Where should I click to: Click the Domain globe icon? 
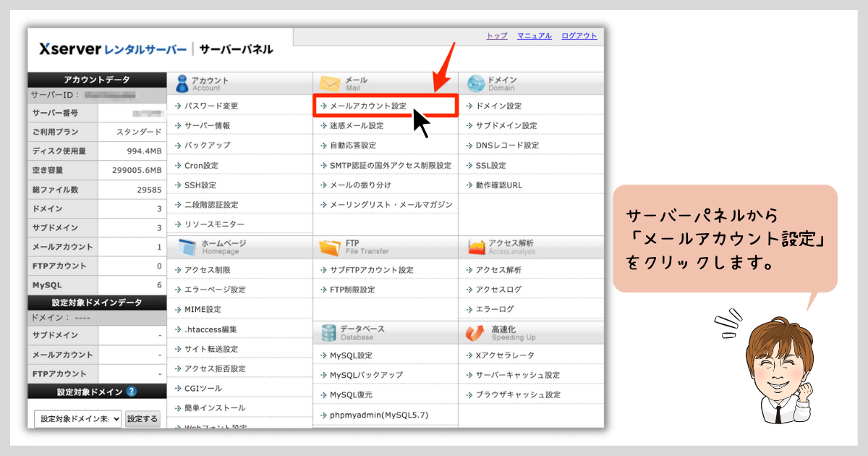[x=475, y=83]
